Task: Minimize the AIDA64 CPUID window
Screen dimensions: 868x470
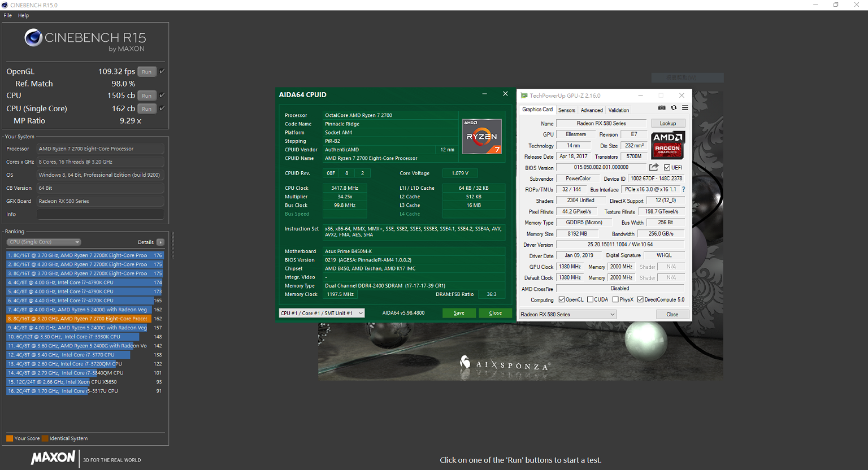Action: tap(485, 94)
